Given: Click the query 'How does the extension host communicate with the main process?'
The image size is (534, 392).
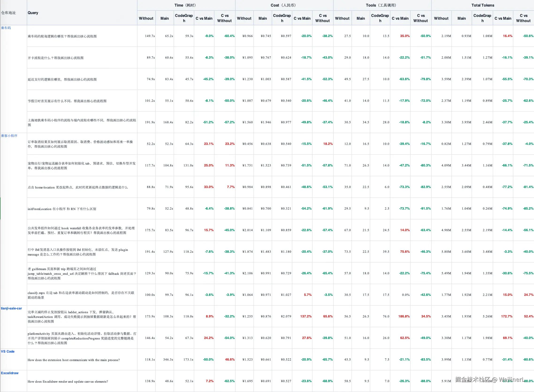Looking at the screenshot, I should 74,360.
